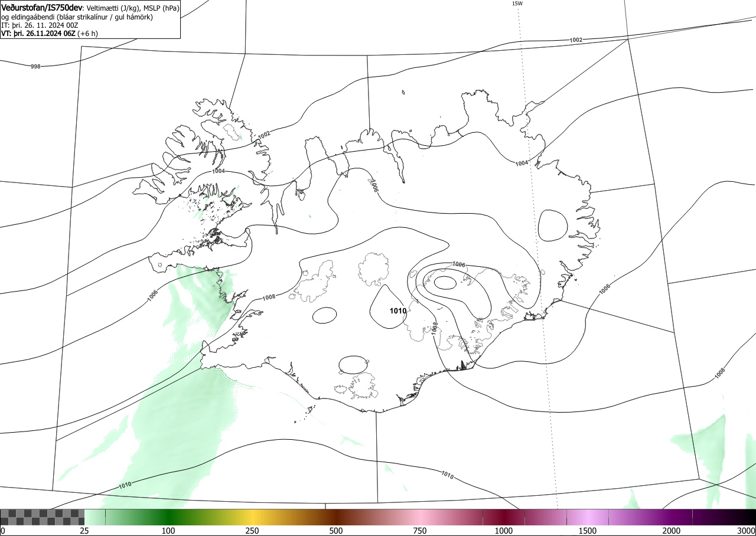Click the checkered transparent section of the color bar
Viewport: 756px width, 536px height.
pos(43,517)
